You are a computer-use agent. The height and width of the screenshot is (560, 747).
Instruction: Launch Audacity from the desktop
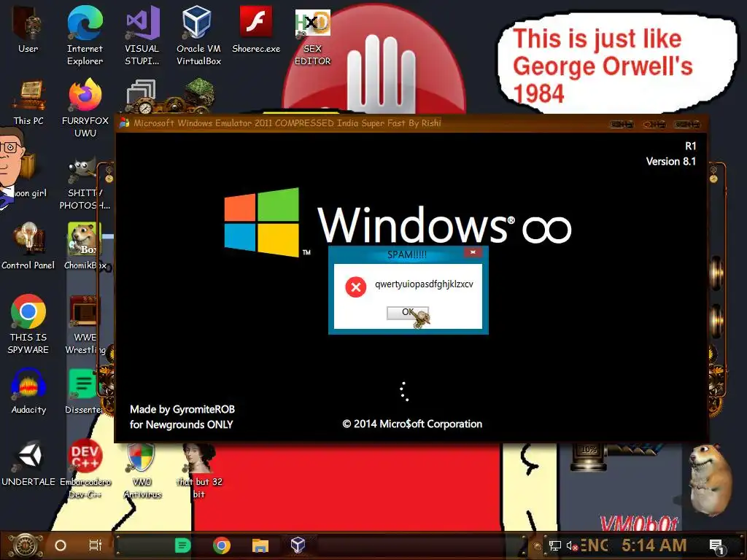tap(28, 391)
